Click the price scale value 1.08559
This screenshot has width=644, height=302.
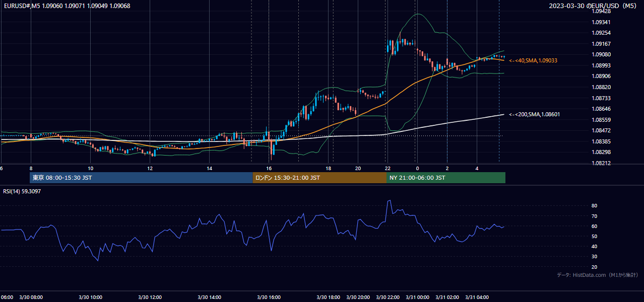601,120
